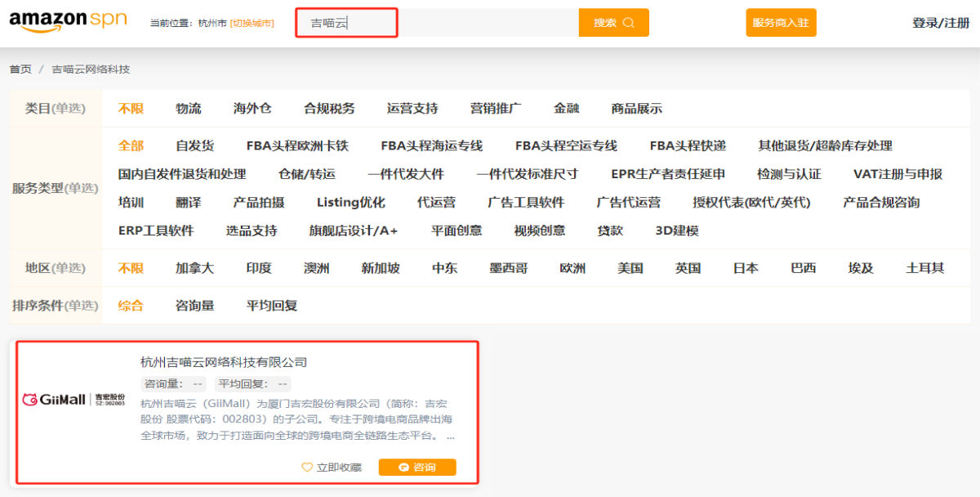Select Listing优化 service type
Screen dimensions: 980x497
click(x=350, y=203)
